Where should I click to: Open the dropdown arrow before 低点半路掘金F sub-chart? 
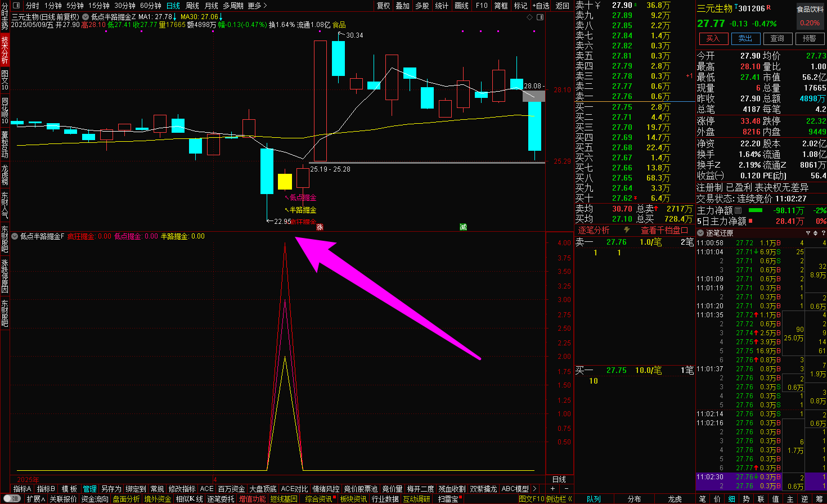(x=15, y=236)
